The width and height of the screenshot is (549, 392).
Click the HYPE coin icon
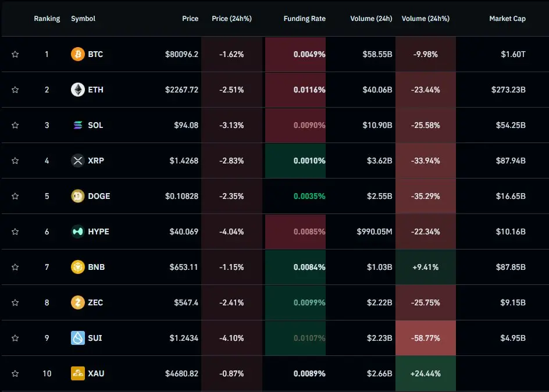click(x=78, y=231)
